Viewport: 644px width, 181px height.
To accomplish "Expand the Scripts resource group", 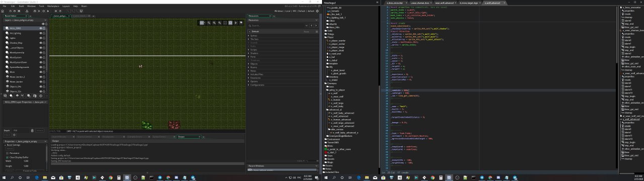I will click(x=248, y=50).
